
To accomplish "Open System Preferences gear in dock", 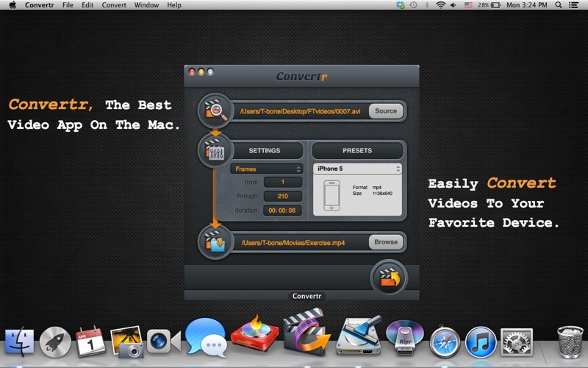I will pos(517,342).
